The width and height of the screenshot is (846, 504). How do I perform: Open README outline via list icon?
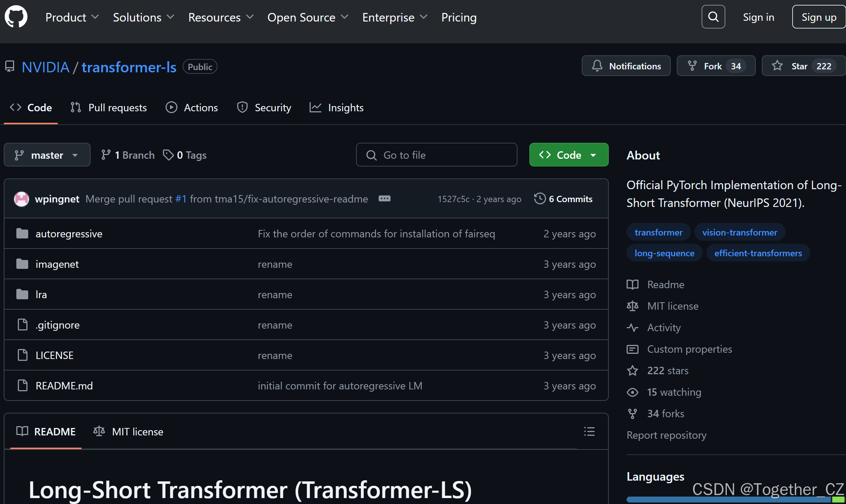coord(589,431)
